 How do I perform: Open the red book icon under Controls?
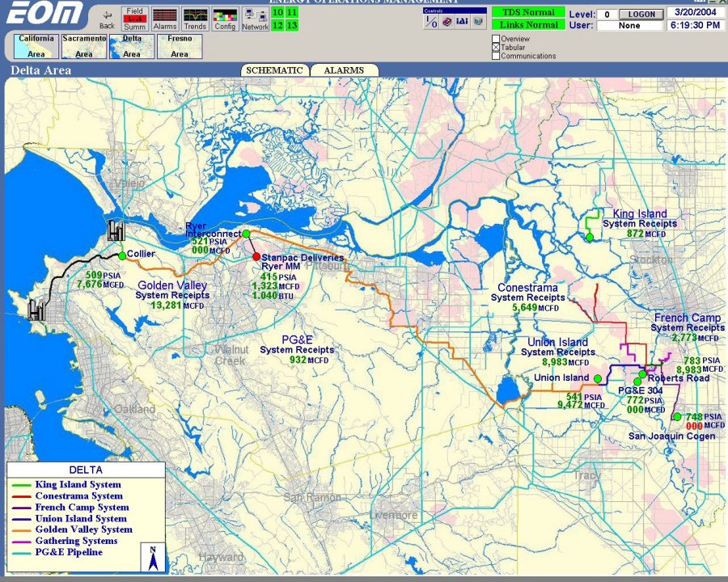pos(447,22)
